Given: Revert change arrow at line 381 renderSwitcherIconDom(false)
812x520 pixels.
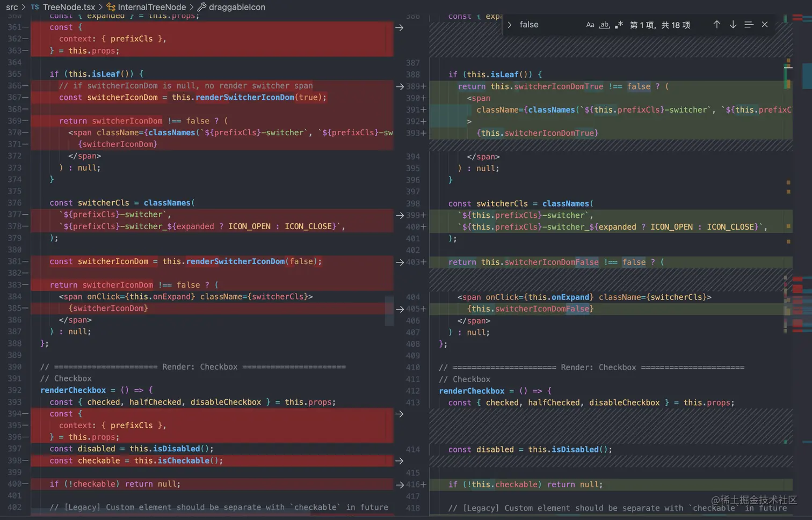Looking at the screenshot, I should click(400, 262).
